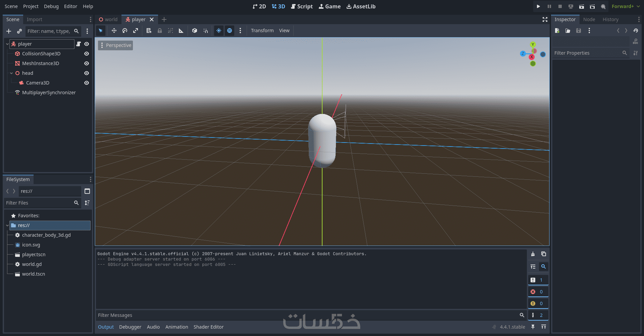This screenshot has height=336, width=644.
Task: Add a new scene tab
Action: pyautogui.click(x=164, y=19)
